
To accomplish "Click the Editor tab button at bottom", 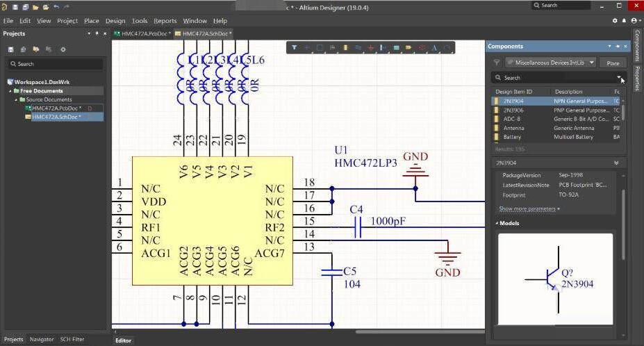I will pos(123,340).
